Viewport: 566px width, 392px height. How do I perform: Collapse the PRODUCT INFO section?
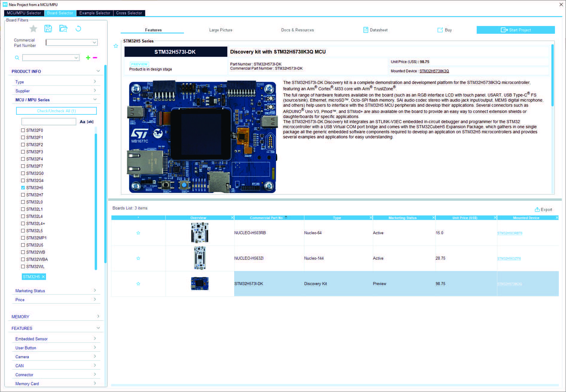(x=98, y=71)
